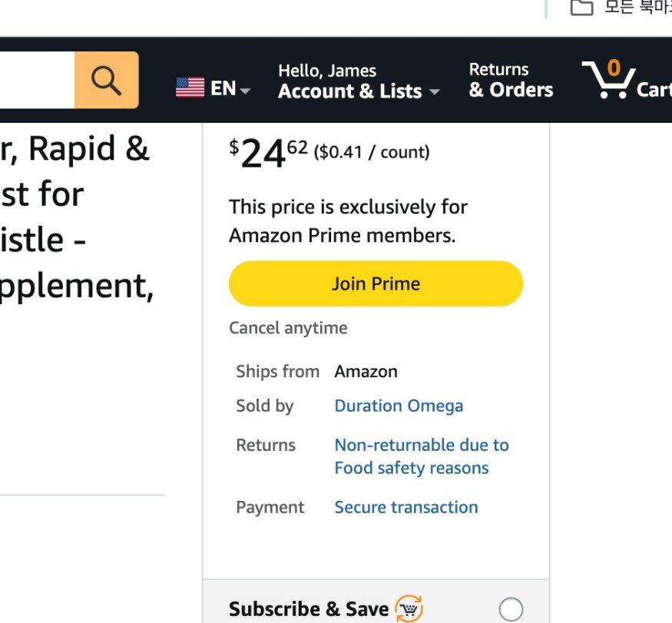Expand the EN language dropdown arrow
The image size is (672, 623).
[x=245, y=91]
